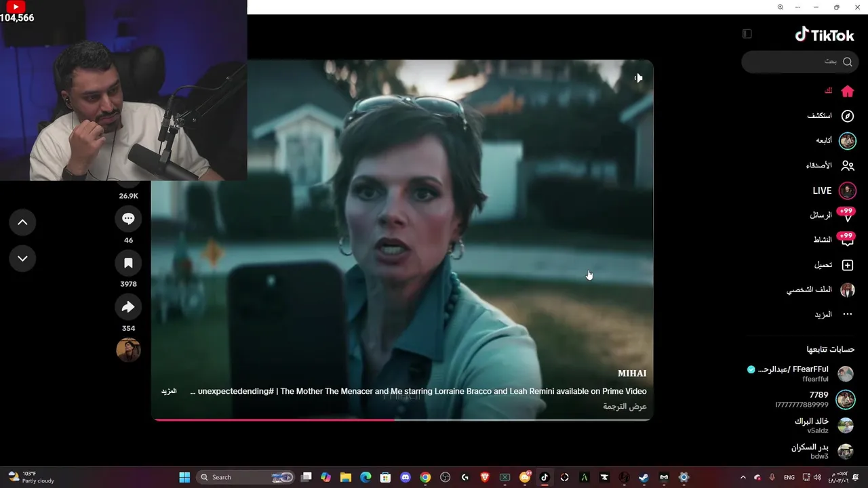868x488 pixels.
Task: Open the More three-dots menu
Action: 847,314
